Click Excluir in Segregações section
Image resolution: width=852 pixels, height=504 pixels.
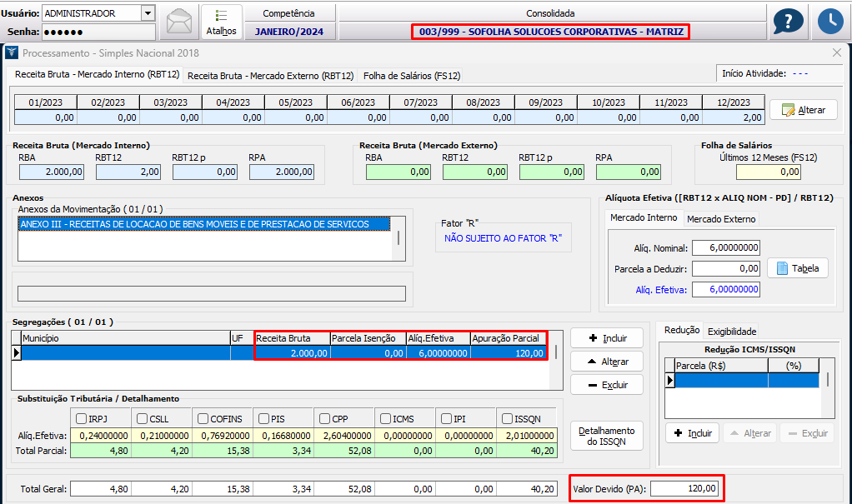tap(606, 385)
